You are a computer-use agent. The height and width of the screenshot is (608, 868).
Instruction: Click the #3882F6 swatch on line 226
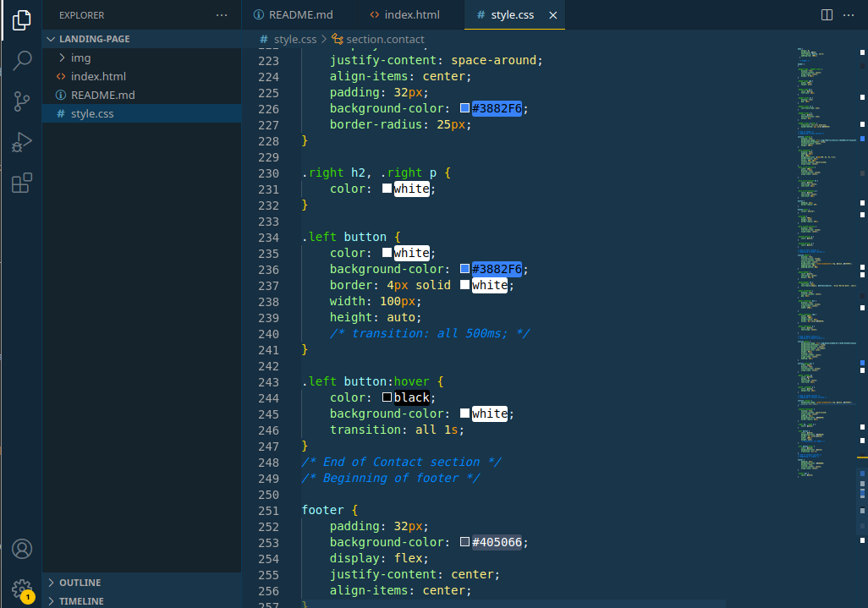pyautogui.click(x=465, y=108)
